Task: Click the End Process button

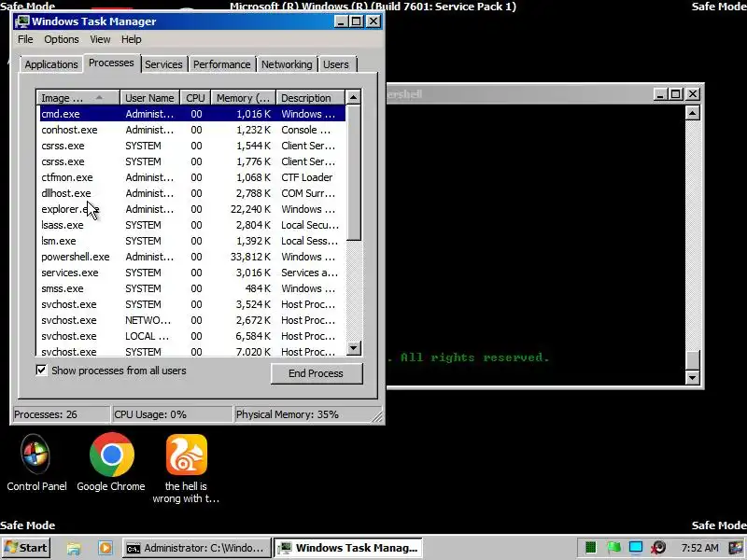Action: (317, 373)
